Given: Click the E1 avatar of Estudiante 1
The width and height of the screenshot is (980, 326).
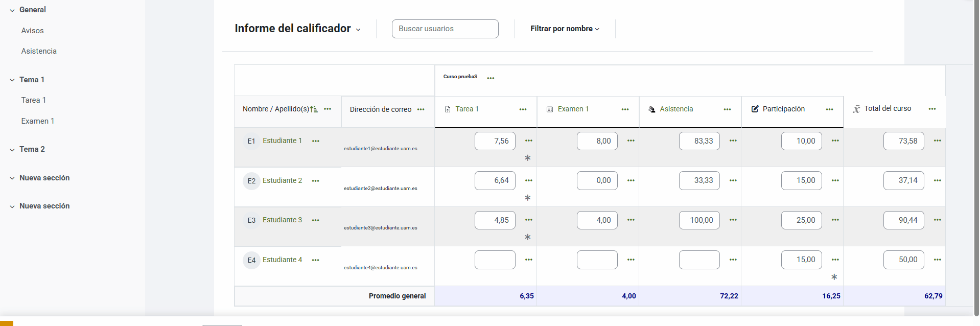Looking at the screenshot, I should (251, 141).
